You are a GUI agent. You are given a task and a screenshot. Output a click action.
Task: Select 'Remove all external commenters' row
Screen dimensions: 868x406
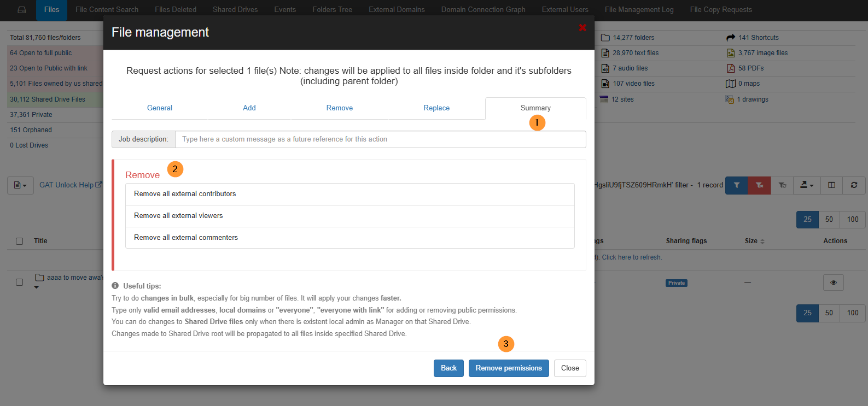coord(350,238)
